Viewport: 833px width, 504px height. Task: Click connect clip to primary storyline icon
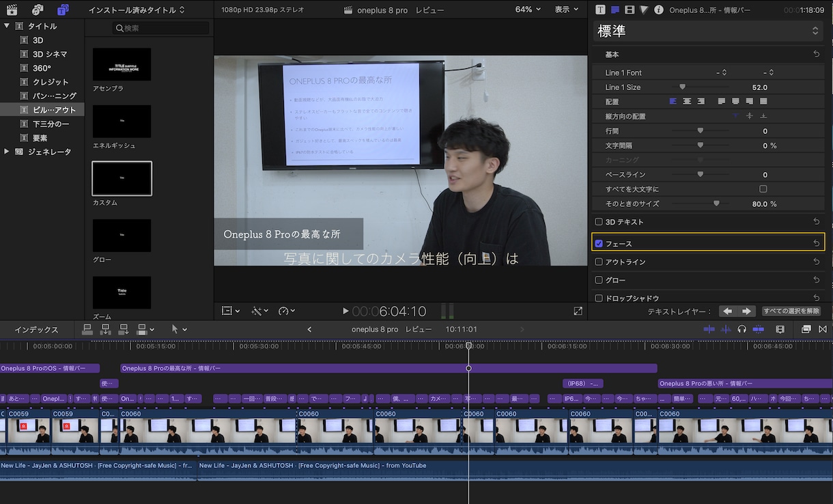87,329
